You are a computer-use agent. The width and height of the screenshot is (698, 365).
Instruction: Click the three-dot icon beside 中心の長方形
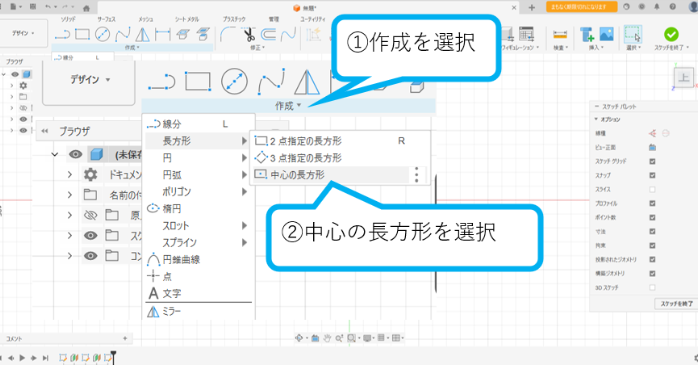pyautogui.click(x=417, y=175)
